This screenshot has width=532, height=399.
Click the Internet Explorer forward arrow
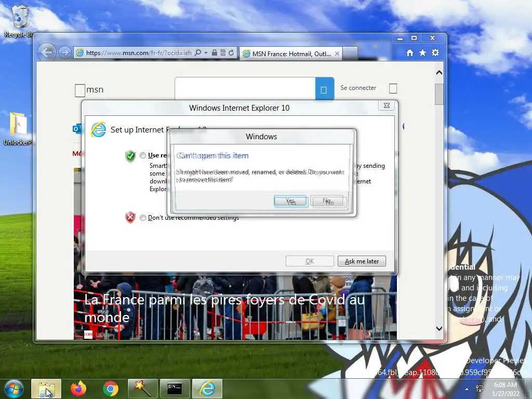click(x=64, y=52)
